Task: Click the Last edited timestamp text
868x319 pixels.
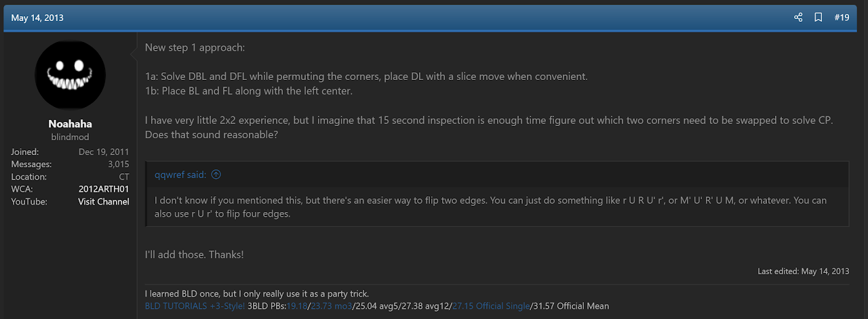Action: 804,271
